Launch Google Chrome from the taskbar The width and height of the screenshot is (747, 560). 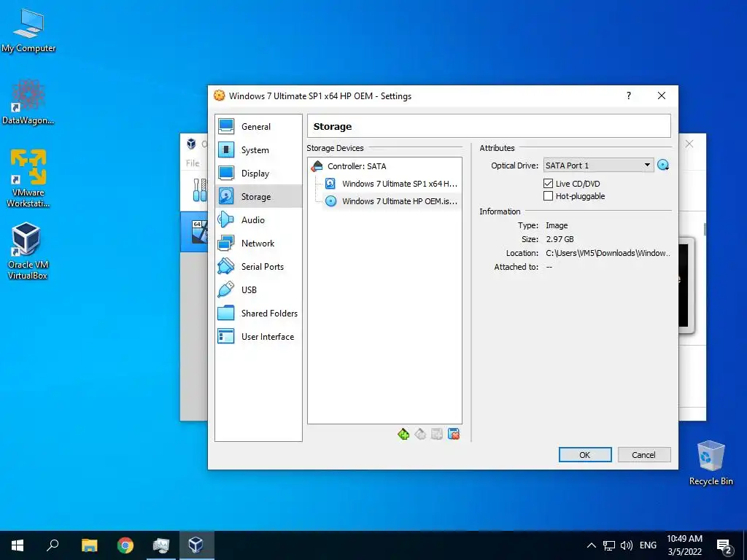tap(125, 545)
